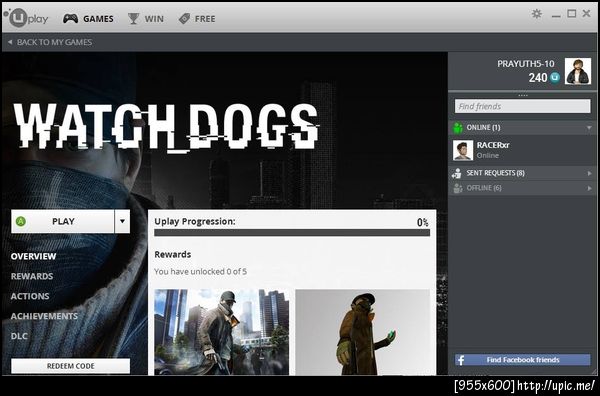
Task: Open the trench coat figure reward thumbnail
Action: pos(362,332)
